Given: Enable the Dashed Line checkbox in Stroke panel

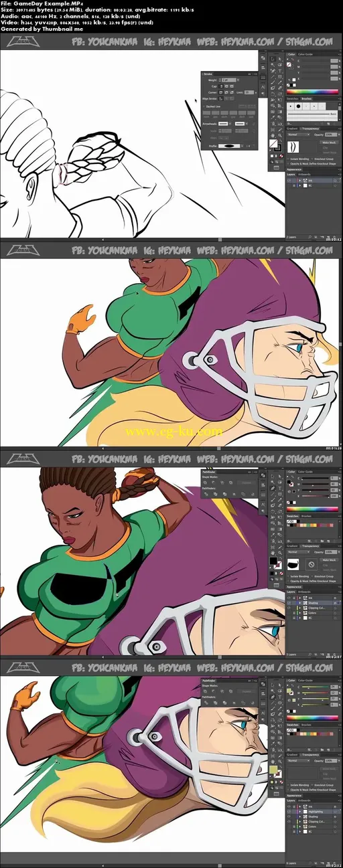Looking at the screenshot, I should click(x=204, y=106).
